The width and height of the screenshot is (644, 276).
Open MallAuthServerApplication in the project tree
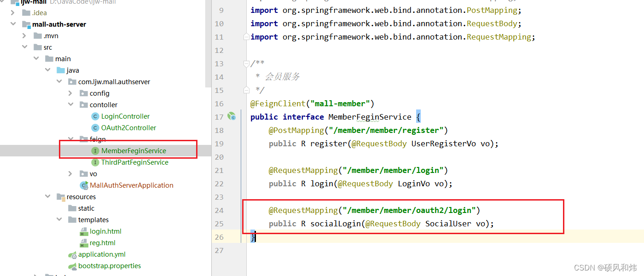pyautogui.click(x=132, y=185)
